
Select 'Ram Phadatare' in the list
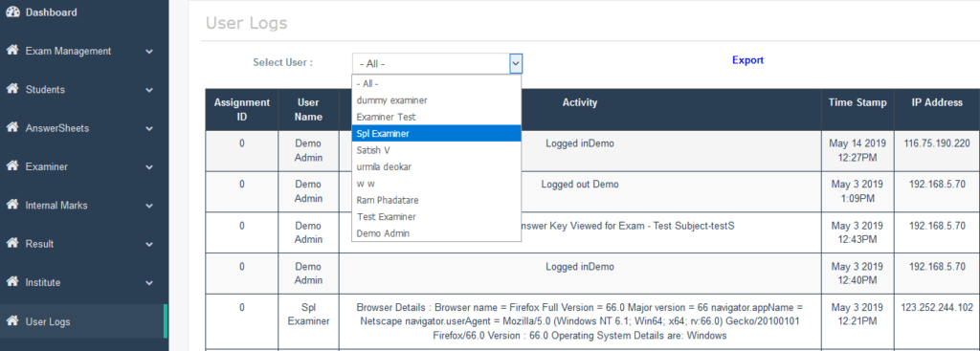tap(436, 201)
